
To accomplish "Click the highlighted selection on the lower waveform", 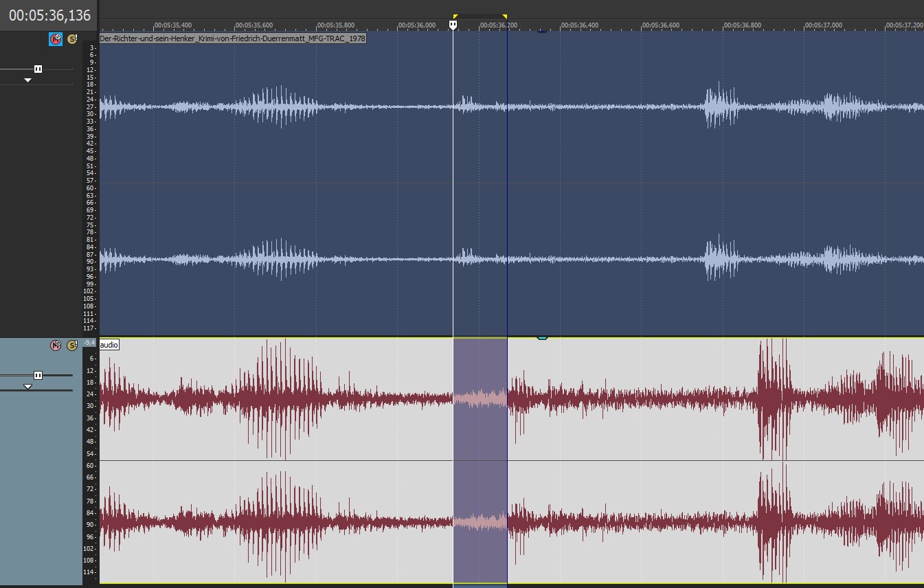I will 480,460.
